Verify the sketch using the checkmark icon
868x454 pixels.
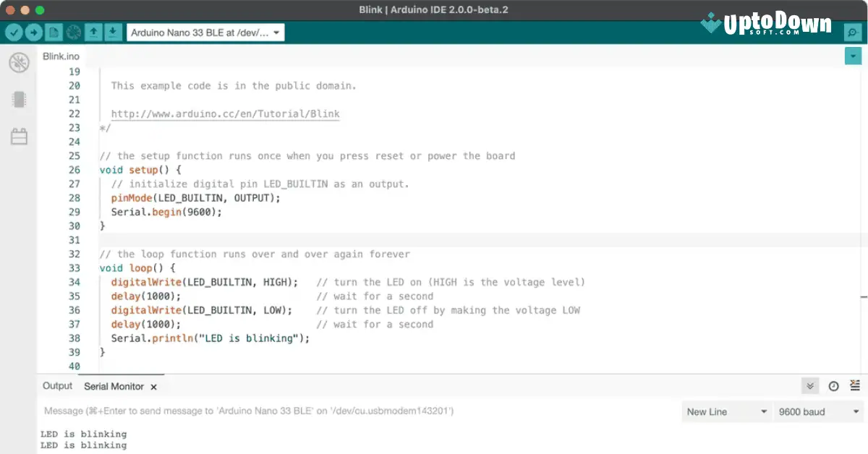click(x=14, y=32)
